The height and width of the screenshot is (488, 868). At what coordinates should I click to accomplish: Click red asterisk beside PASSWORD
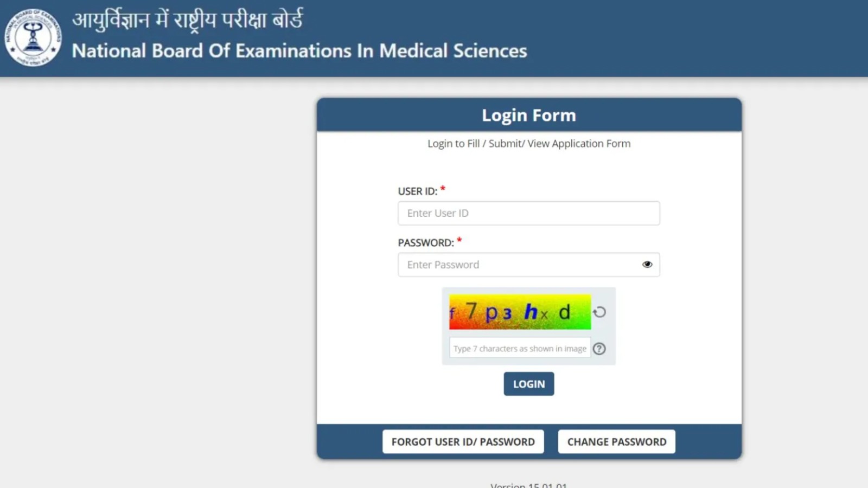click(459, 240)
